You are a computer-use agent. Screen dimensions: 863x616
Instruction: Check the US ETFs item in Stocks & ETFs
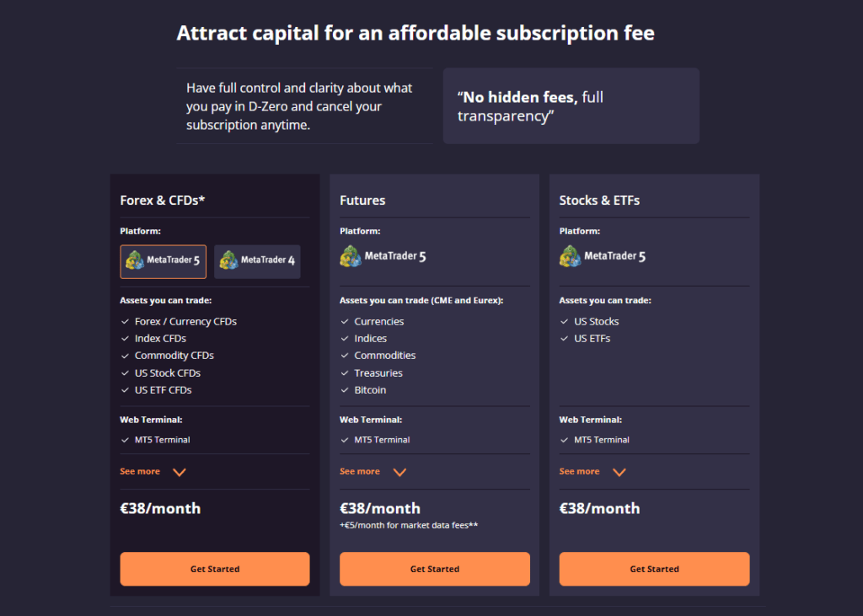pos(564,338)
